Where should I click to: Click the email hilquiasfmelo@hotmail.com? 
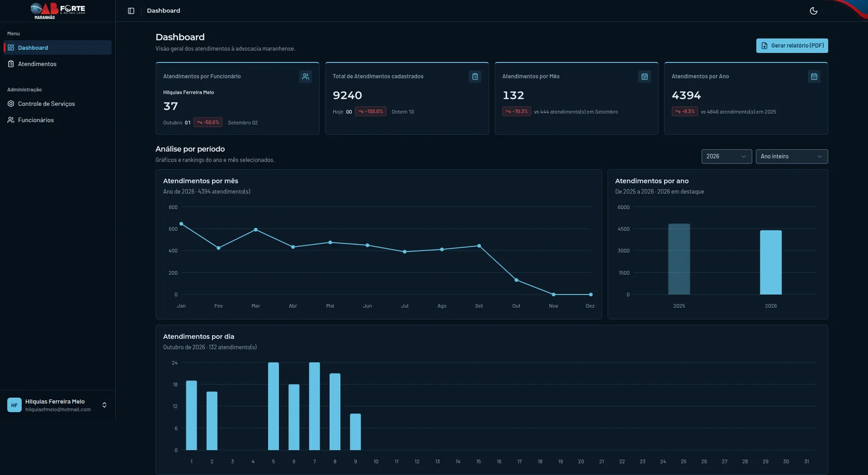58,409
